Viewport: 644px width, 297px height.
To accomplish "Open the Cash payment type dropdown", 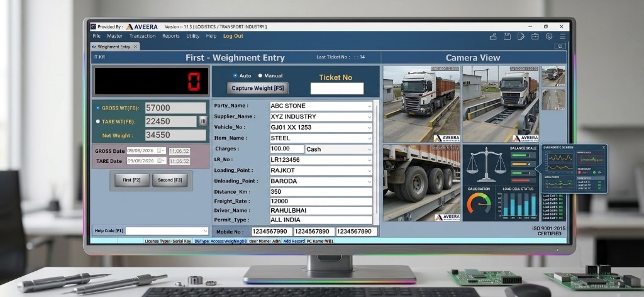I will tap(369, 149).
